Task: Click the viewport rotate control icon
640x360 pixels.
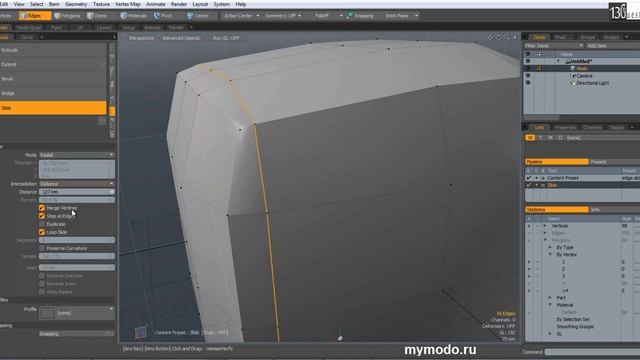Action: (499, 38)
